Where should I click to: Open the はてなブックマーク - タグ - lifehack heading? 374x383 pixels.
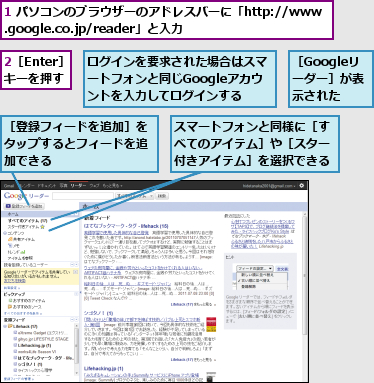(x=126, y=226)
